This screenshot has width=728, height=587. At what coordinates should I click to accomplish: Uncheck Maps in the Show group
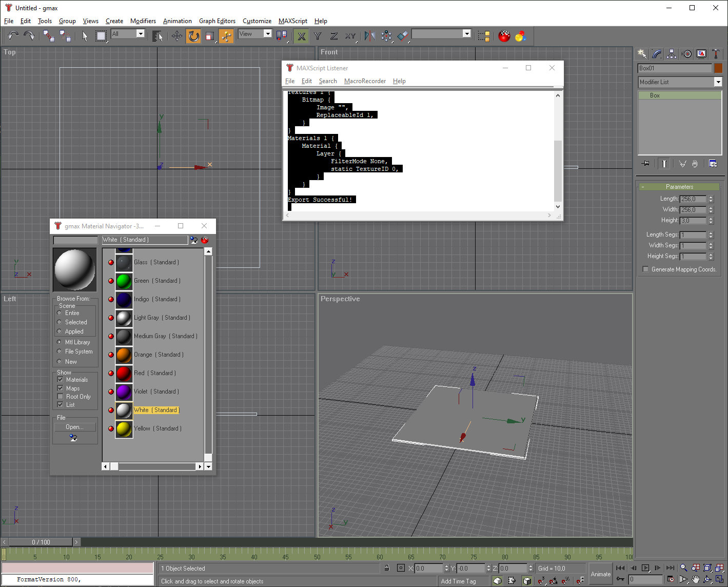pos(60,388)
